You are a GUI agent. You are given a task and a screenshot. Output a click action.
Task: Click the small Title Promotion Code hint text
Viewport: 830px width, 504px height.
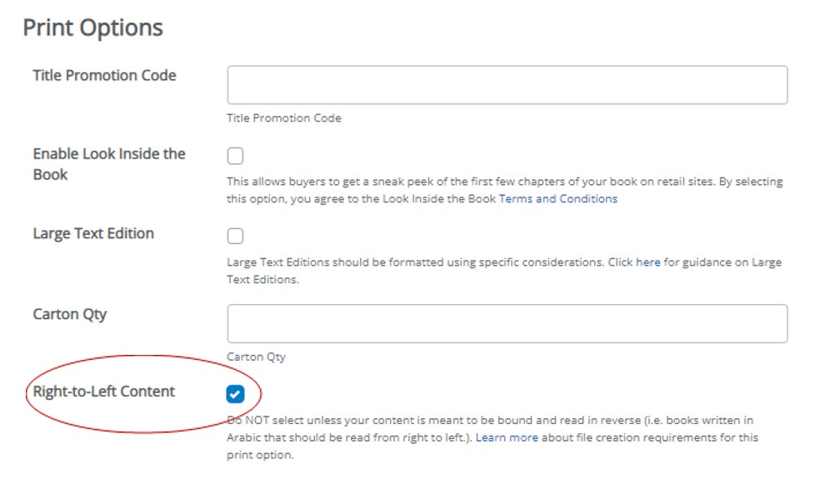283,118
